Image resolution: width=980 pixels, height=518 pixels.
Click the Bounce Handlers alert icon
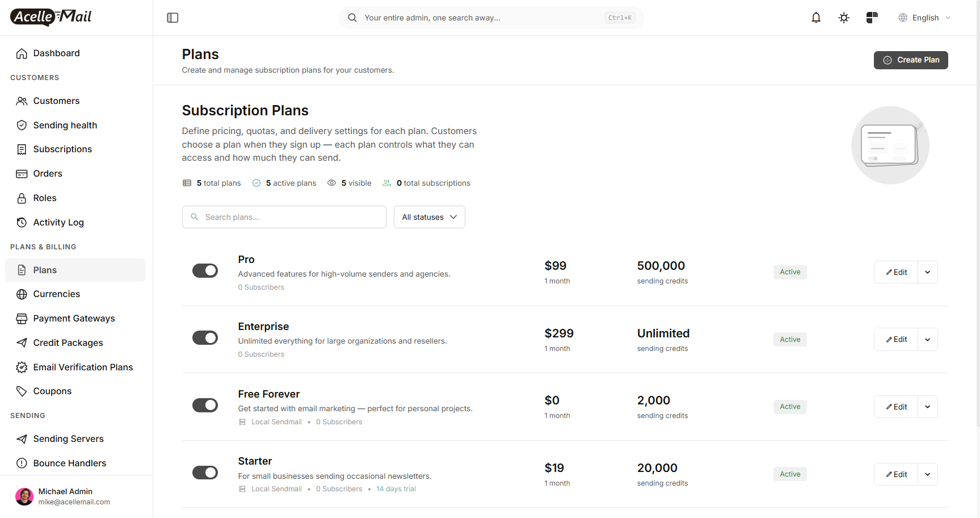(22, 463)
